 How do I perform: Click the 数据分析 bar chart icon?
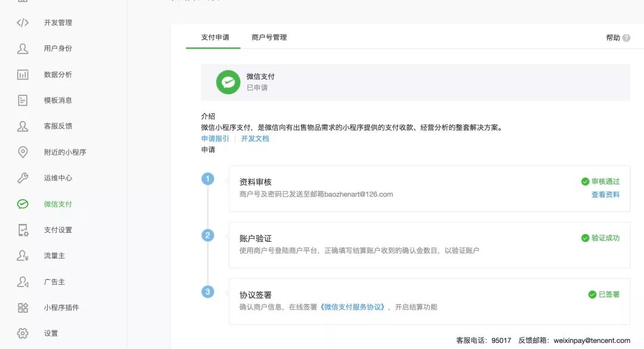click(x=23, y=74)
